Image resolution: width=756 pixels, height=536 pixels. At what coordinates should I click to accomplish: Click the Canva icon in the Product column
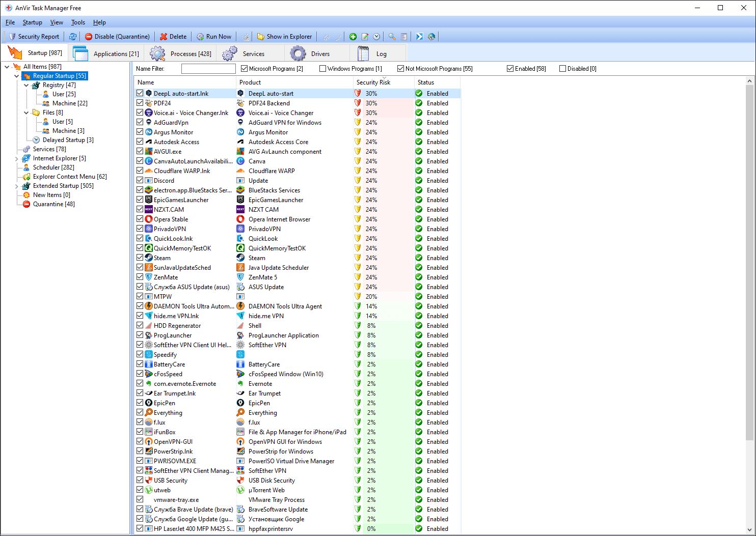240,161
